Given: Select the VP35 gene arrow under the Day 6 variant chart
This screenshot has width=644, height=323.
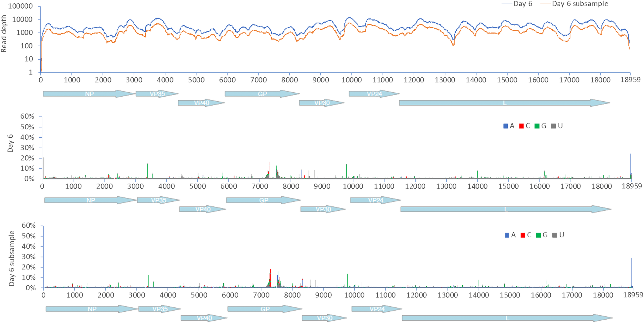Looking at the screenshot, I should click(159, 200).
